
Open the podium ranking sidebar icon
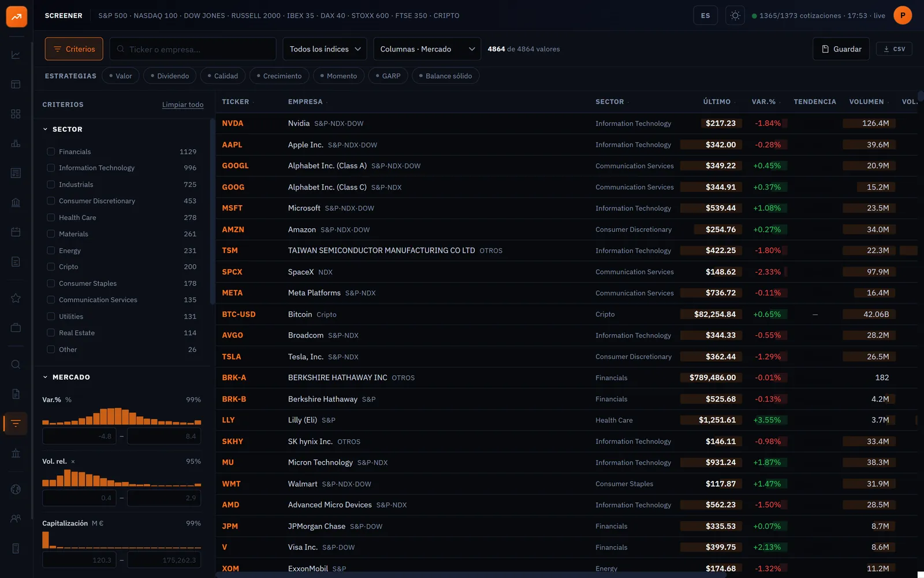[x=16, y=143]
